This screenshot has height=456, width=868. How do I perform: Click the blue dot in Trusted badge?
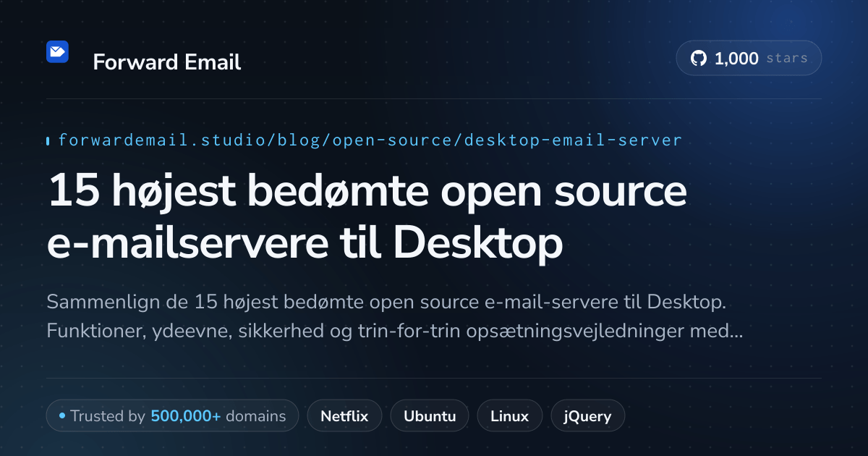pos(62,416)
